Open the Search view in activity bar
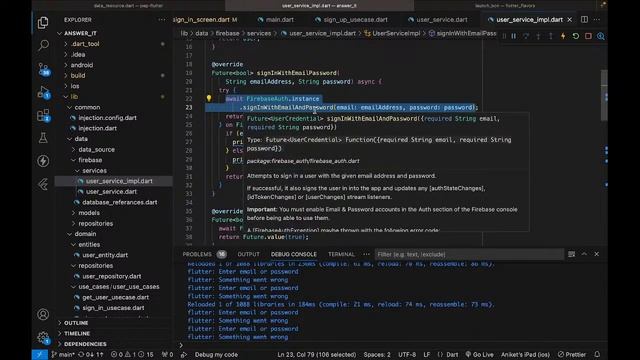 click(x=43, y=45)
